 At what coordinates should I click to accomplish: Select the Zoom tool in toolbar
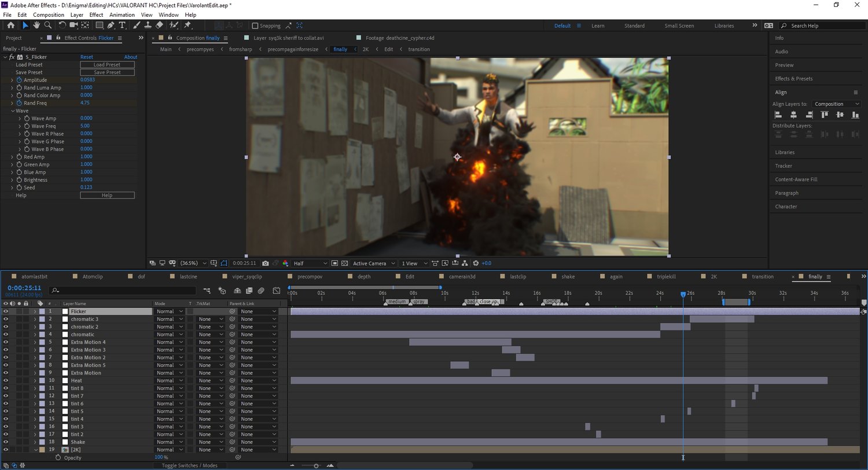[x=48, y=25]
